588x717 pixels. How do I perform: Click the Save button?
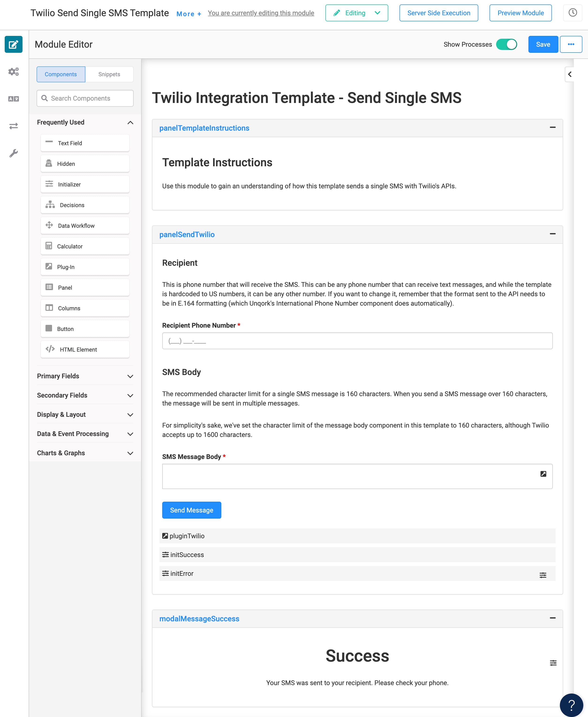pos(543,44)
